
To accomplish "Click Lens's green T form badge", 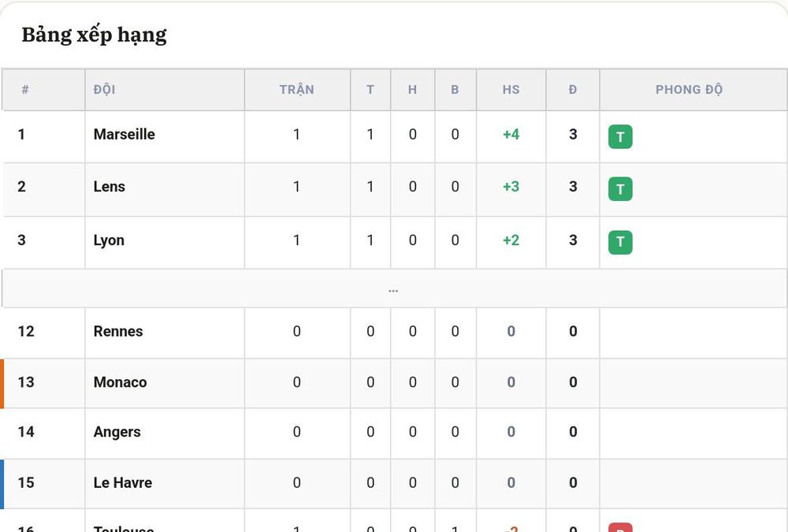I will coord(620,189).
